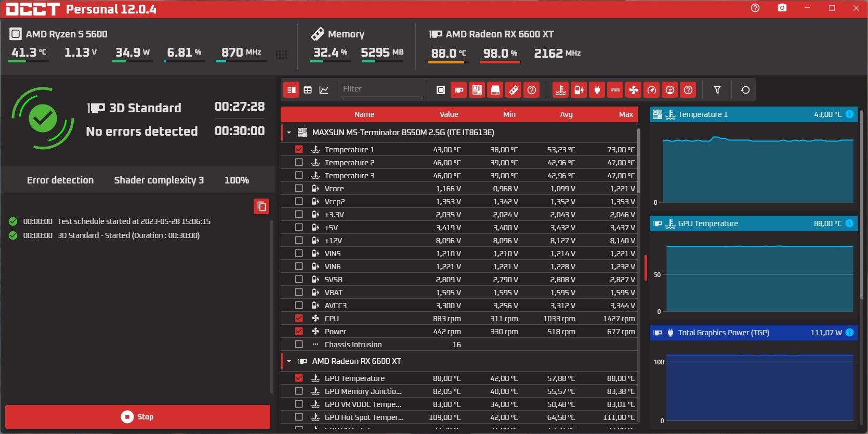This screenshot has height=434, width=868.
Task: Click the GPU Temperature graph header
Action: click(x=753, y=223)
